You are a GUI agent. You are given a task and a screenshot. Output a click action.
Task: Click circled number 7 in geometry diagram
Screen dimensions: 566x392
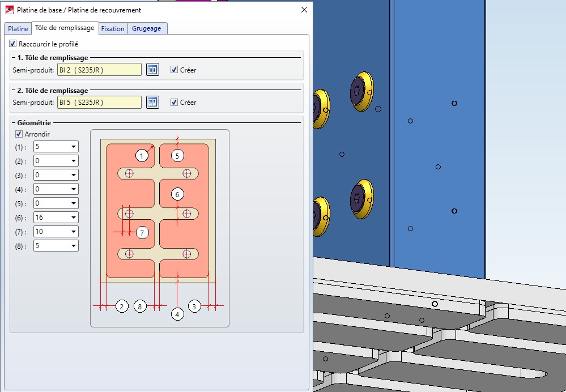pyautogui.click(x=142, y=232)
